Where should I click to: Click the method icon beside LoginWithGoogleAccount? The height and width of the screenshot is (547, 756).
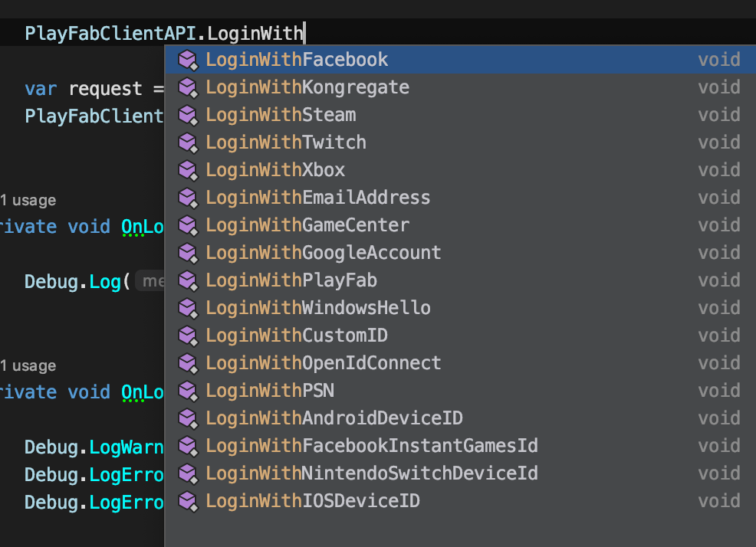point(188,253)
